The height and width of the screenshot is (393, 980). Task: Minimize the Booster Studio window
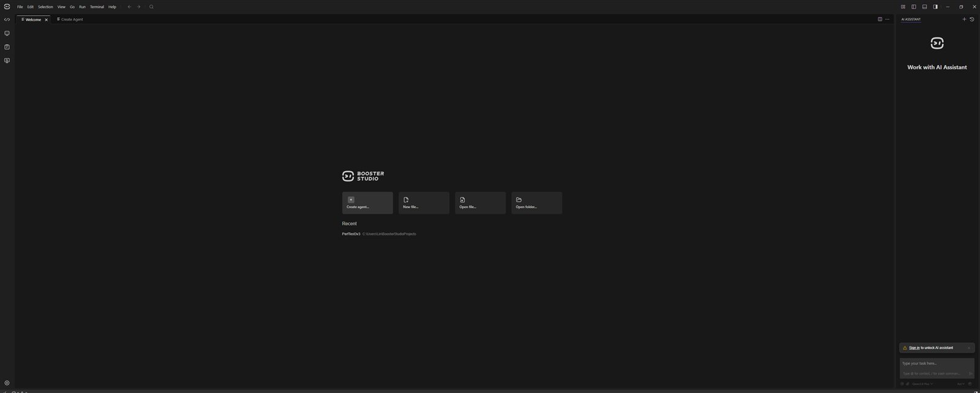tap(948, 7)
